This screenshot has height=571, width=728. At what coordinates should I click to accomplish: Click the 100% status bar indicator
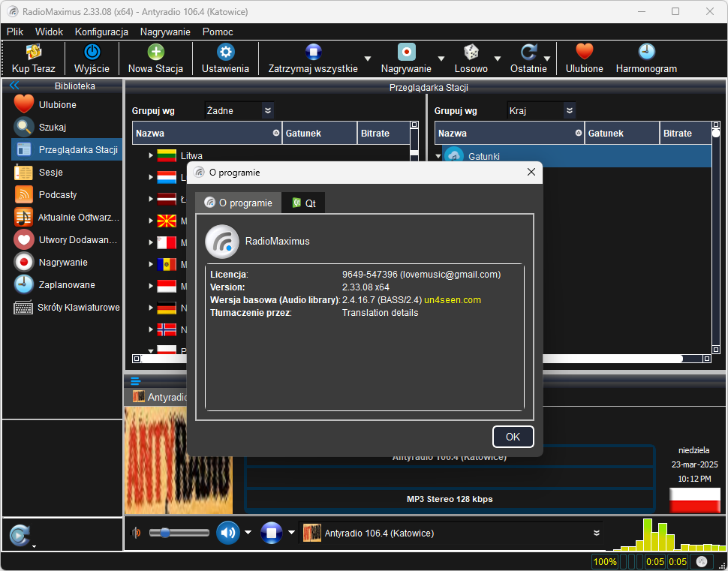click(605, 562)
